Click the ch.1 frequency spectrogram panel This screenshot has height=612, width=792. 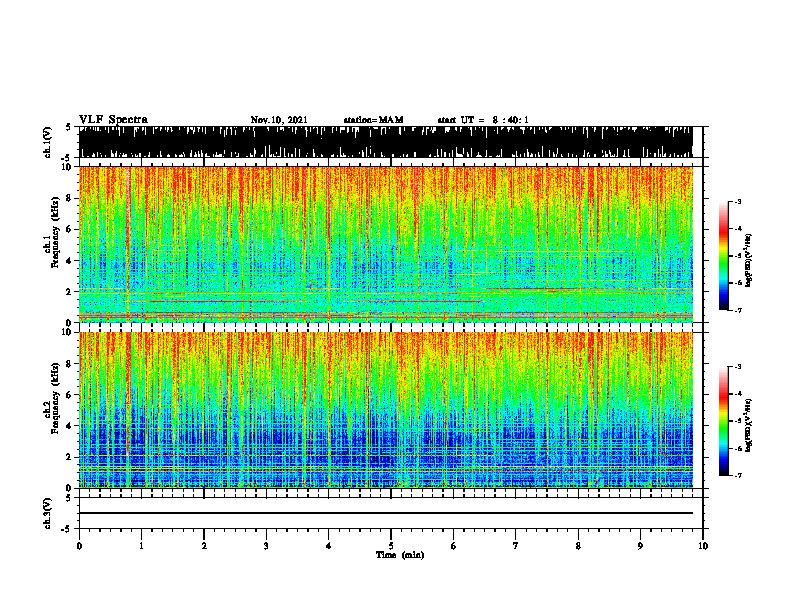386,244
